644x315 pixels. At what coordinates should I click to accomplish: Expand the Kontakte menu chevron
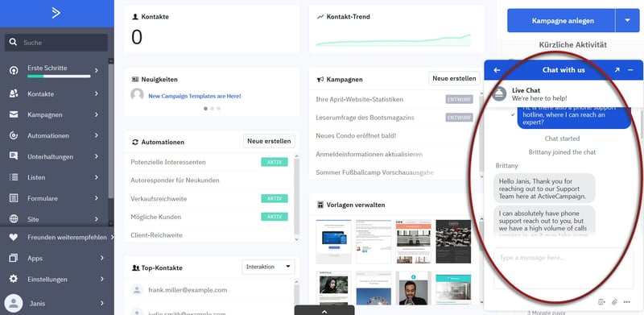(96, 93)
